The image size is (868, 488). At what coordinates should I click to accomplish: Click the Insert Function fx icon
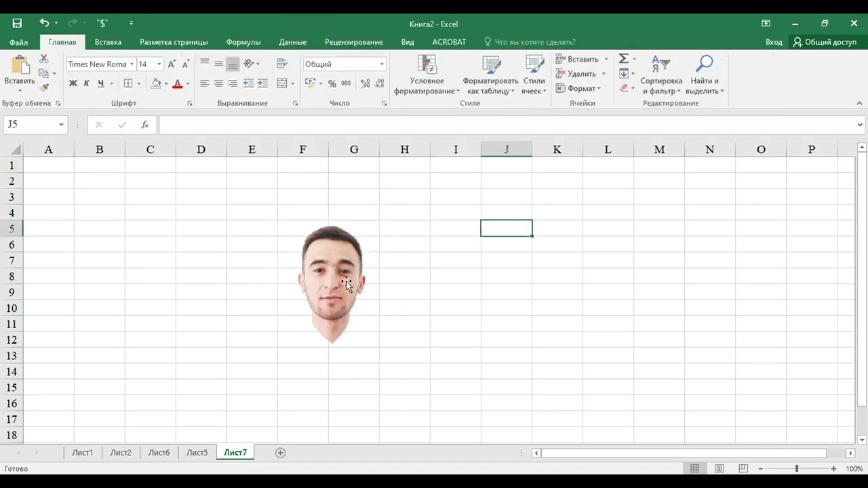coord(145,125)
